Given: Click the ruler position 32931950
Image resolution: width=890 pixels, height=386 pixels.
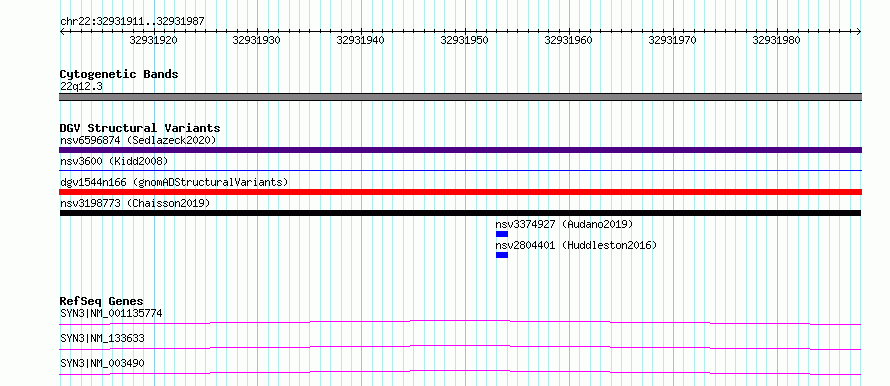Looking at the screenshot, I should (464, 40).
